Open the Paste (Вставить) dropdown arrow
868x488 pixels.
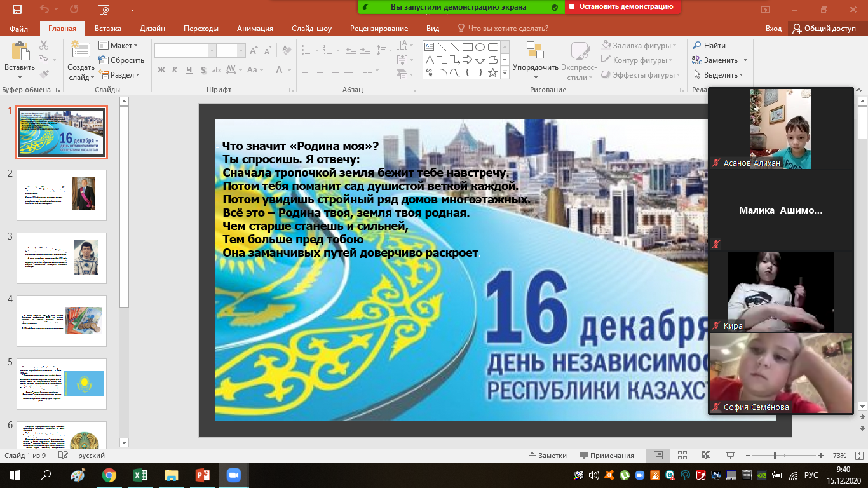coord(20,76)
